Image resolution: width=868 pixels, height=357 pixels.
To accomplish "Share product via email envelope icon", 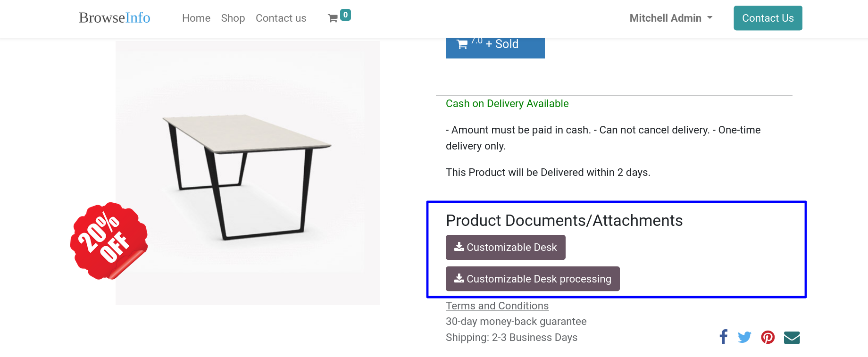I will [x=792, y=338].
